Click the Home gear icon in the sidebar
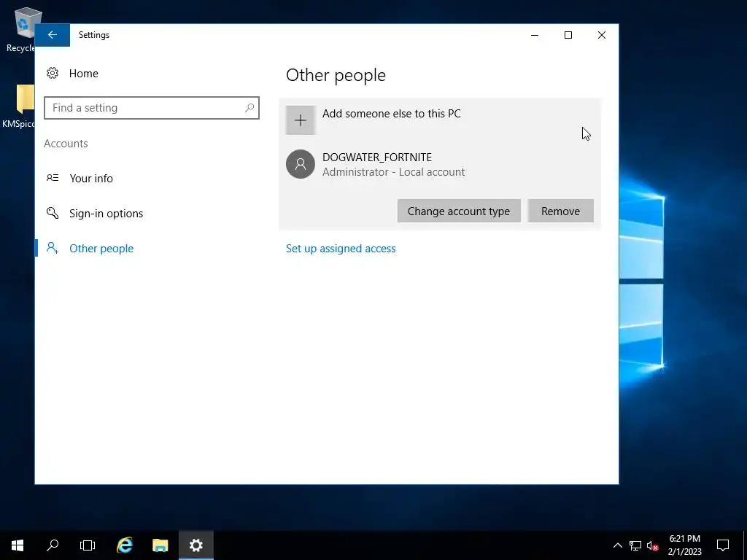The width and height of the screenshot is (747, 560). [x=53, y=73]
